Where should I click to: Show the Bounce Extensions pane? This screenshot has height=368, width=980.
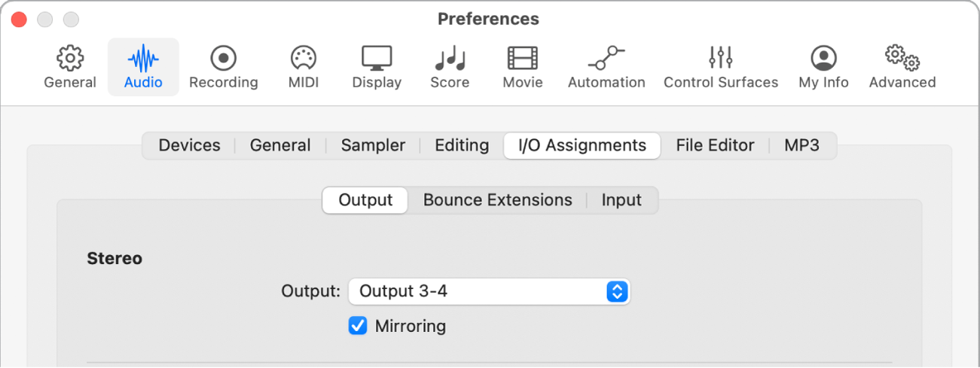point(498,200)
